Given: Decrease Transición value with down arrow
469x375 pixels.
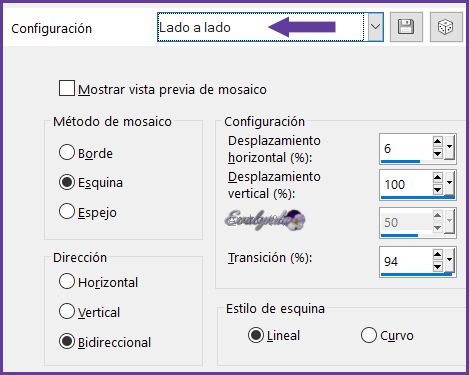Looking at the screenshot, I should pos(437,266).
